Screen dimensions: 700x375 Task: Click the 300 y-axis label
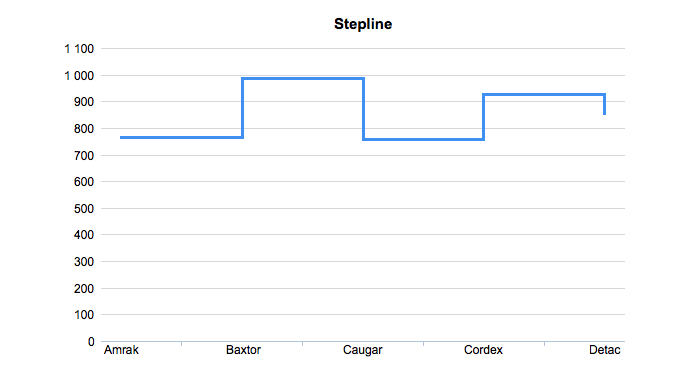point(84,262)
